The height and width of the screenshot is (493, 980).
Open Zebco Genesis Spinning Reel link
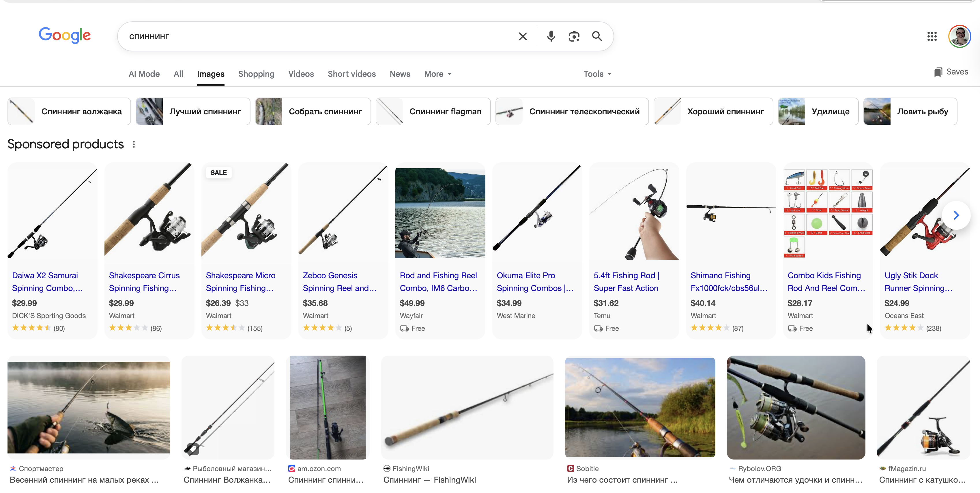coord(340,282)
